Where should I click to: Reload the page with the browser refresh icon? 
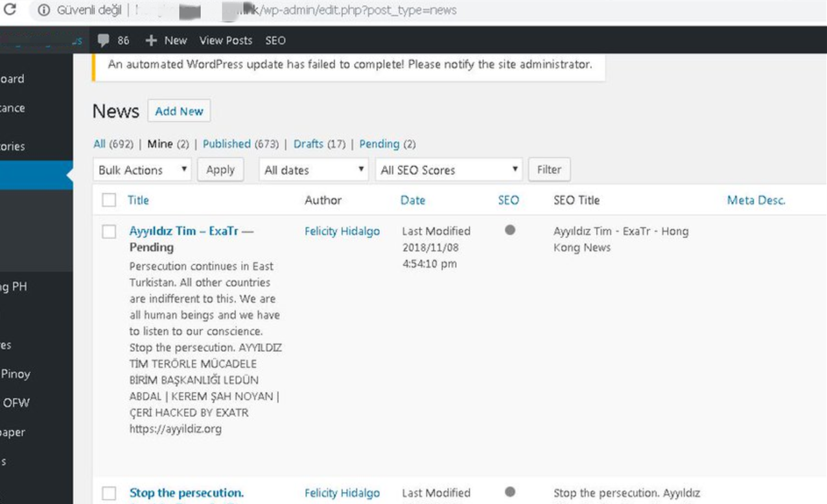(9, 10)
